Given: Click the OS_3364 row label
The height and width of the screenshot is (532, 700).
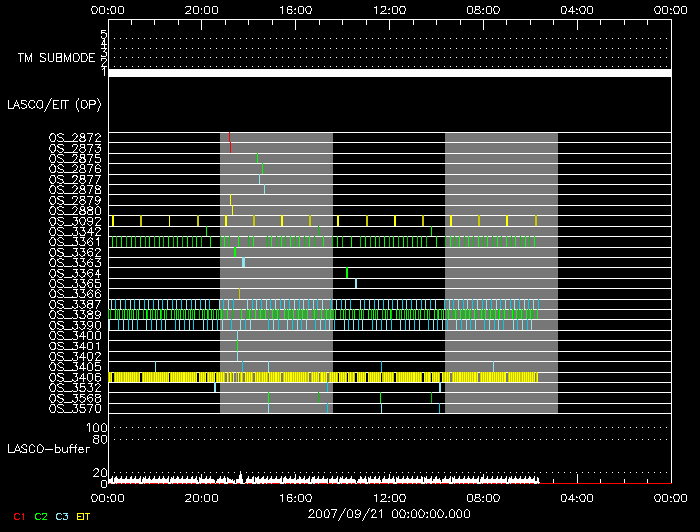Looking at the screenshot, I should click(75, 273).
